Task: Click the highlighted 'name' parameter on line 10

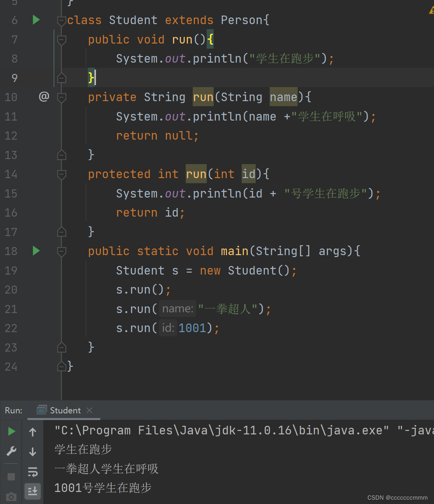Action: click(284, 97)
